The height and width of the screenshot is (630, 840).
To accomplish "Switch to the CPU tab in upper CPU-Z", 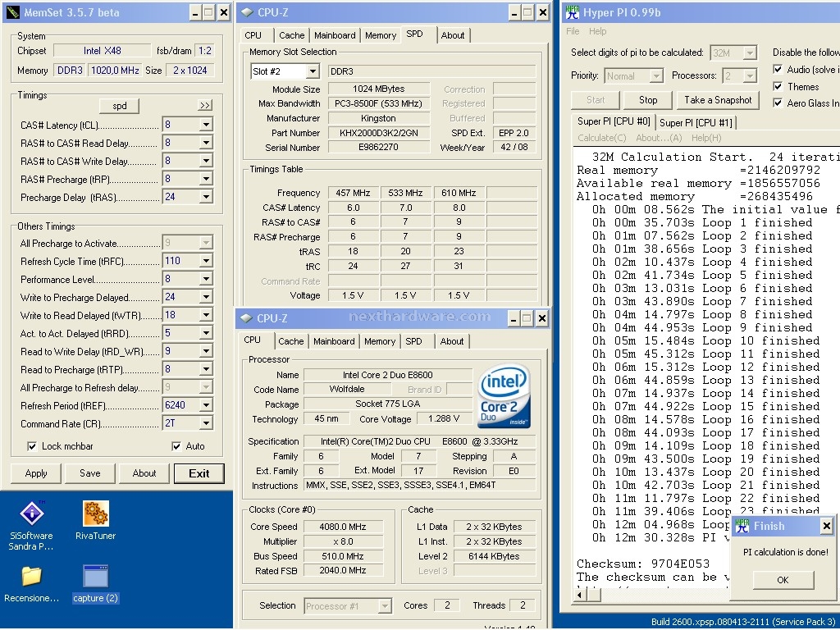I will tap(253, 35).
